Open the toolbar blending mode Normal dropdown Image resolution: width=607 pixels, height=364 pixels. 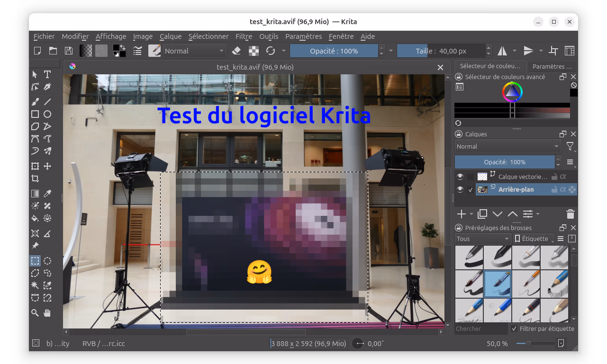click(194, 51)
